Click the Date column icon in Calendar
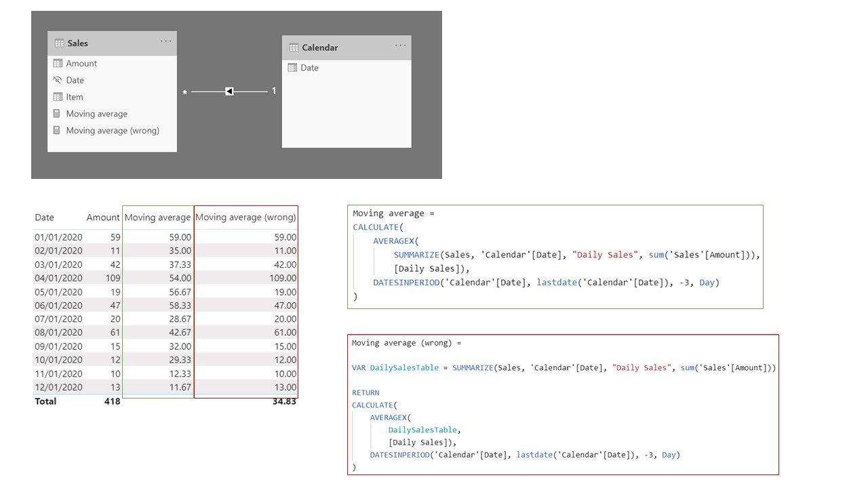The image size is (868, 488). point(292,68)
